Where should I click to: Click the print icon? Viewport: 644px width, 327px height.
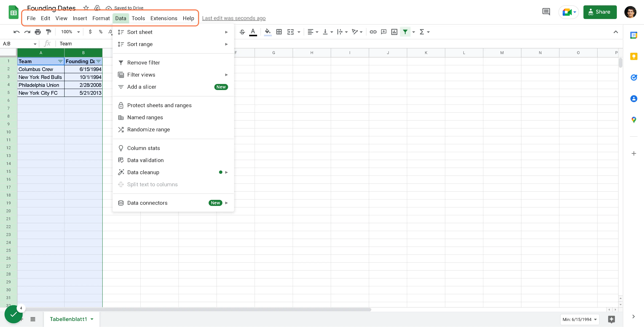(38, 32)
